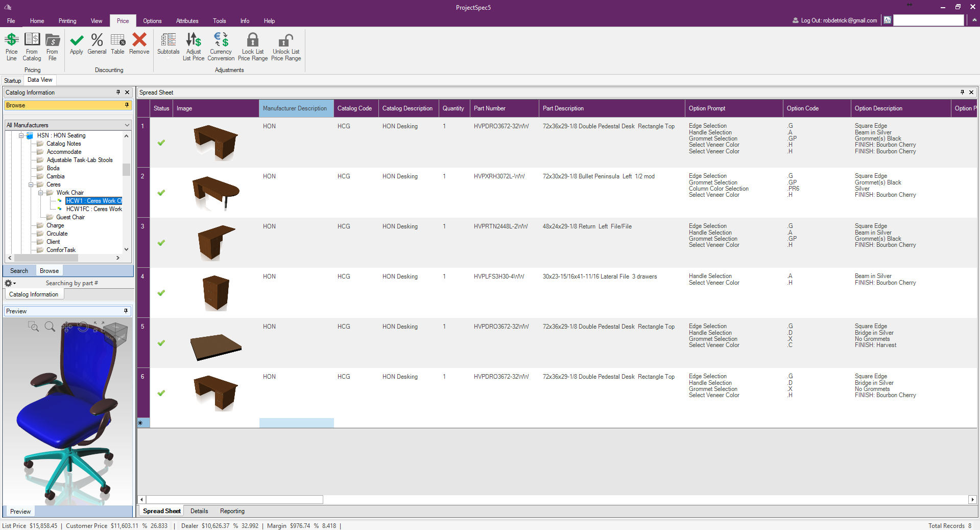
Task: Remove discount using the red X
Action: (x=139, y=40)
